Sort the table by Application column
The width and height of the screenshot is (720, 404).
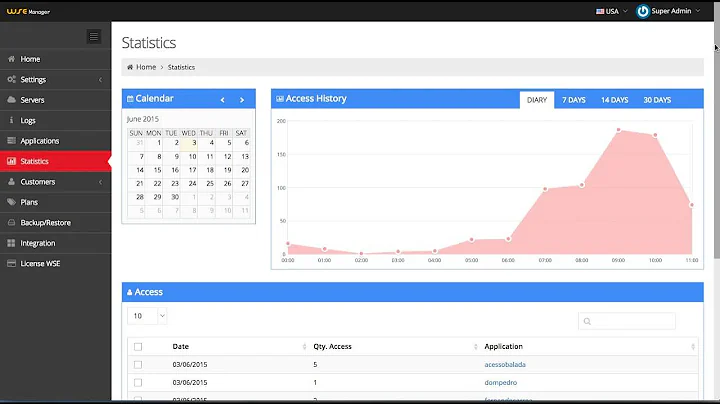click(693, 347)
